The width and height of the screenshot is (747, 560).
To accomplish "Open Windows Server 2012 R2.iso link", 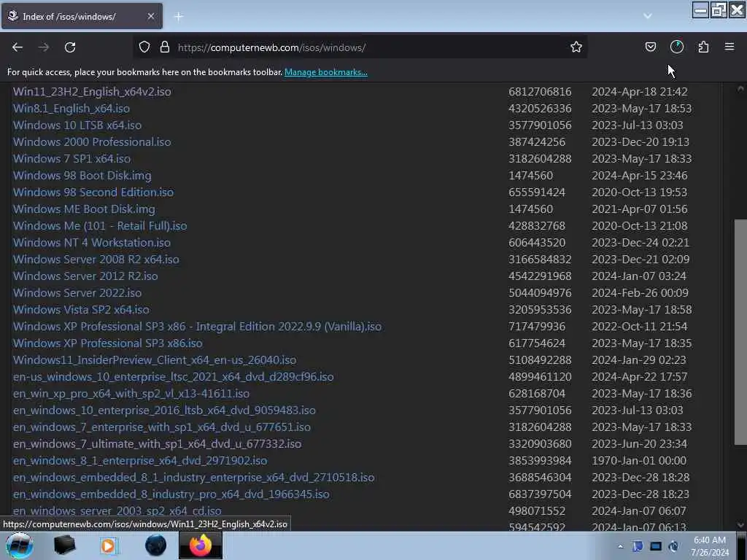I will click(x=85, y=276).
